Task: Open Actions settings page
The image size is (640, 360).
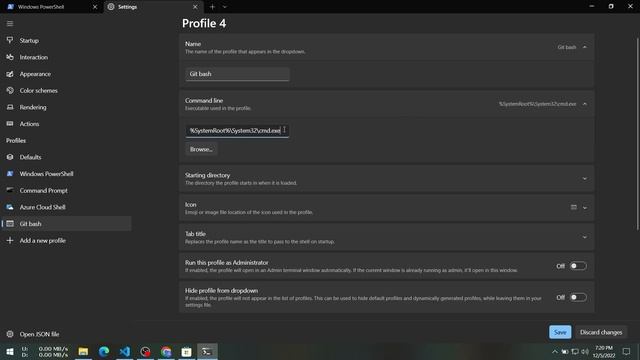Action: (66, 124)
